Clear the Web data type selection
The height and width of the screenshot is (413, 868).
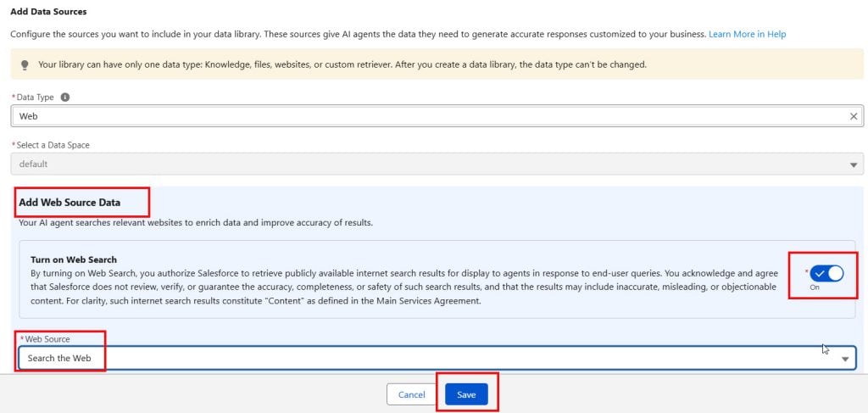tap(853, 116)
